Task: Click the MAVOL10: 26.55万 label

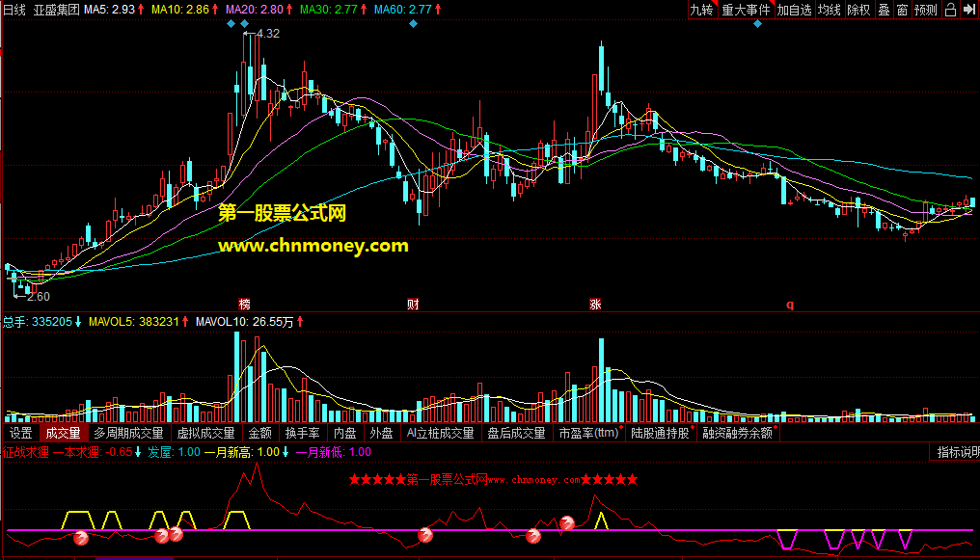Action: [245, 322]
